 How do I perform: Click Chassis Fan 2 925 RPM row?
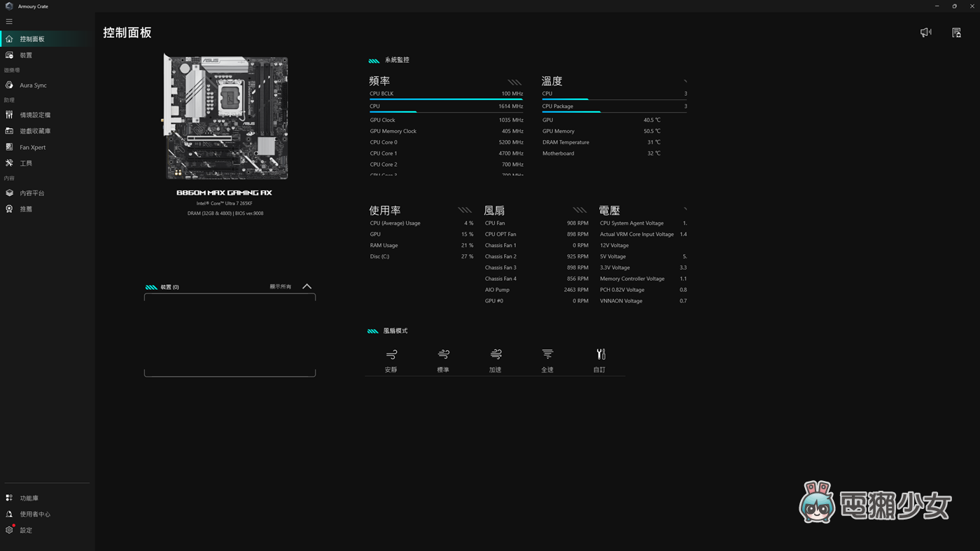pyautogui.click(x=536, y=257)
